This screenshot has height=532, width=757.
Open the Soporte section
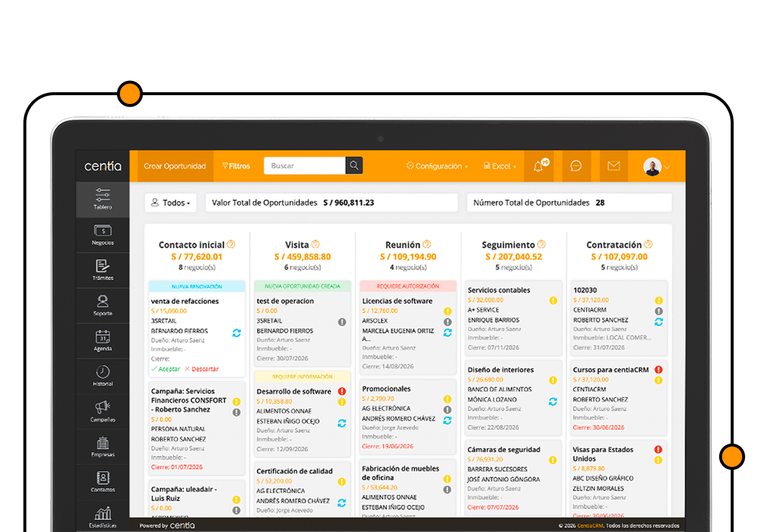[x=102, y=306]
